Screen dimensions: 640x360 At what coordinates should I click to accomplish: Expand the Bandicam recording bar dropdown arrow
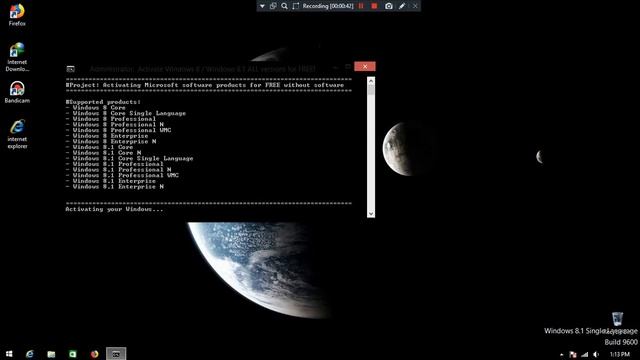262,6
